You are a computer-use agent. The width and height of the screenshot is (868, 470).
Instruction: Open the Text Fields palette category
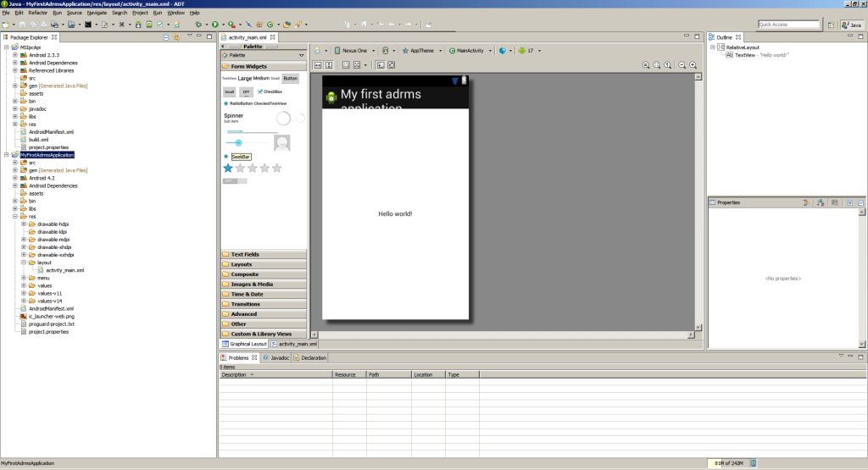click(x=264, y=254)
